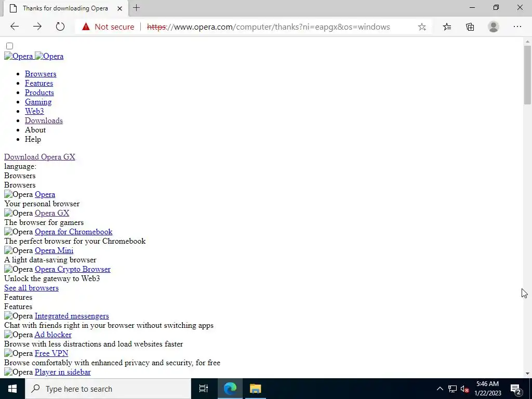Click 'A light data-saving browser' text
The width and height of the screenshot is (532, 399).
(x=50, y=260)
